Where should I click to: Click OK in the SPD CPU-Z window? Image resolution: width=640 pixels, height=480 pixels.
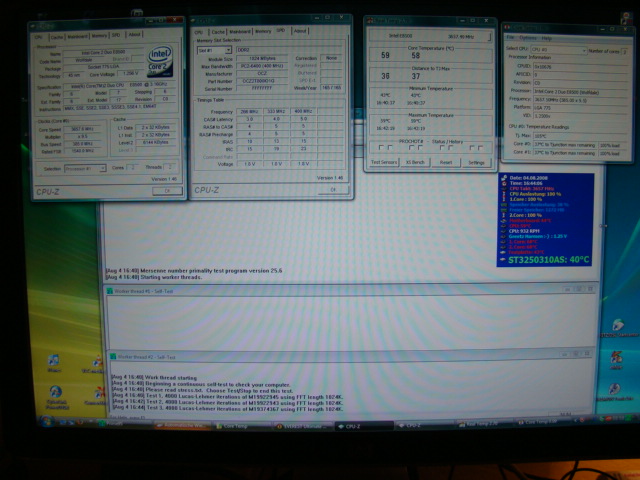pos(333,189)
